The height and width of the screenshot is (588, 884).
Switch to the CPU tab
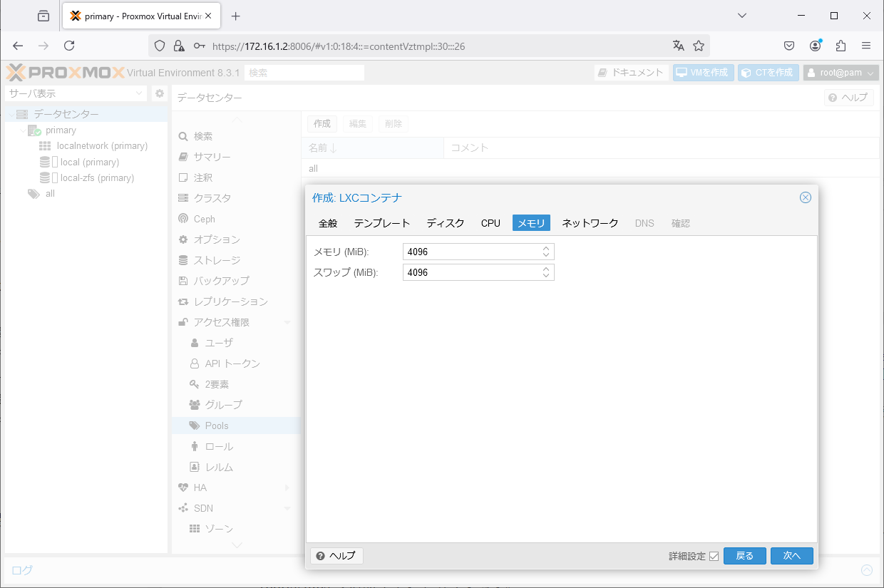pyautogui.click(x=490, y=223)
